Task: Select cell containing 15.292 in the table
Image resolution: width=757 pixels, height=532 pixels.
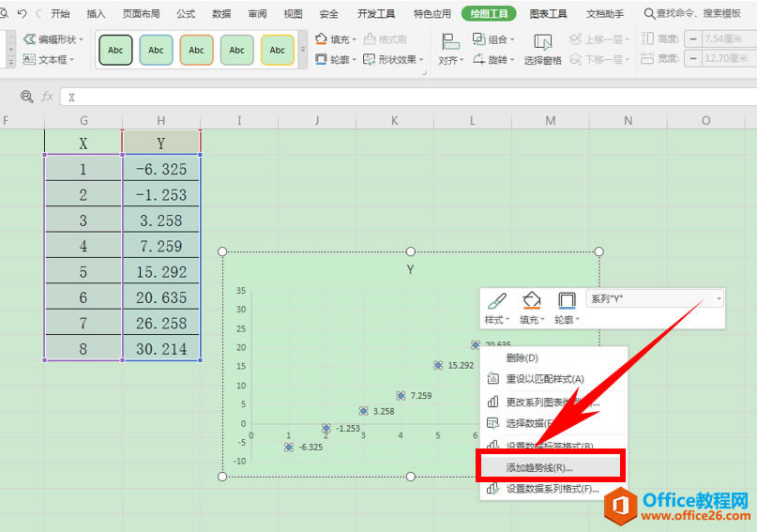Action: tap(160, 271)
